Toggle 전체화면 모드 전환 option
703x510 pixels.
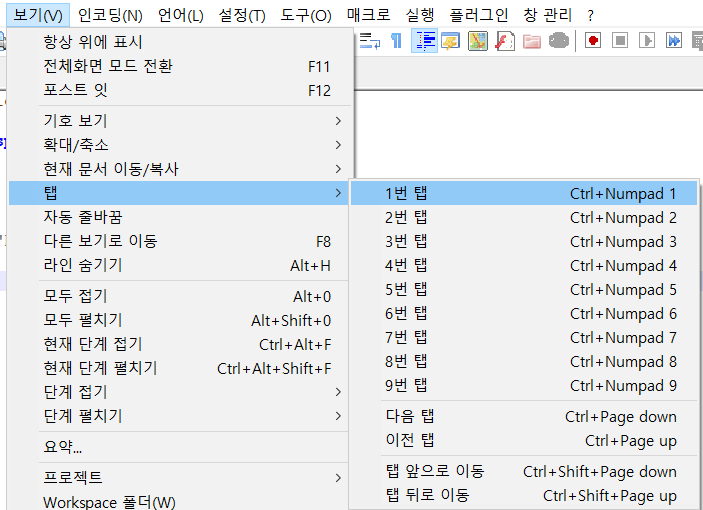178,66
